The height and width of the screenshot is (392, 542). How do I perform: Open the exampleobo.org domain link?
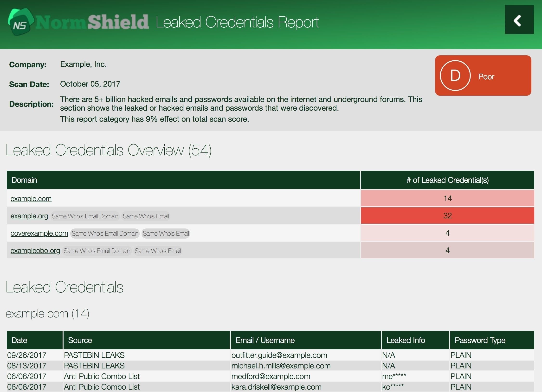coord(35,251)
